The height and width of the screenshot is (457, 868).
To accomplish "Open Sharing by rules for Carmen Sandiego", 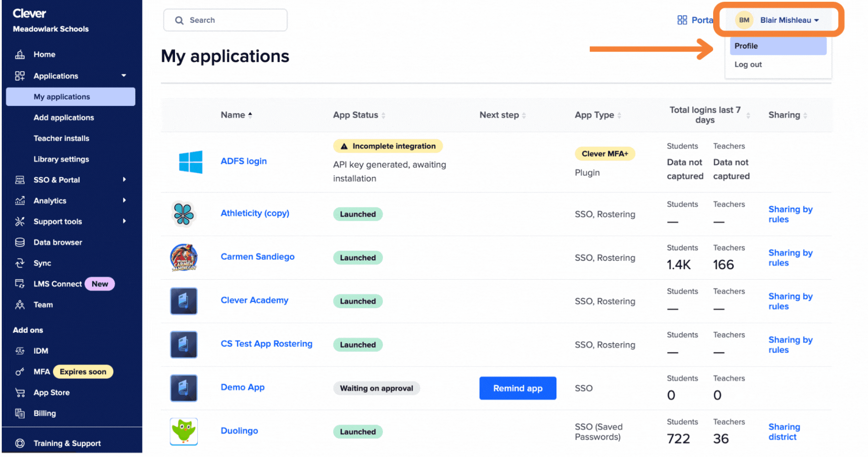I will pos(790,258).
